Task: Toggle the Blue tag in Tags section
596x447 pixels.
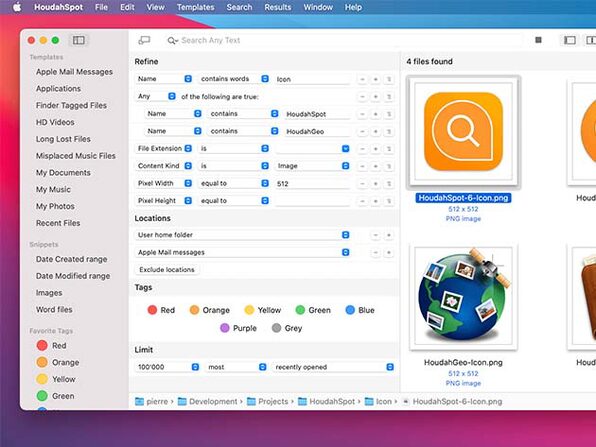Action: click(360, 310)
